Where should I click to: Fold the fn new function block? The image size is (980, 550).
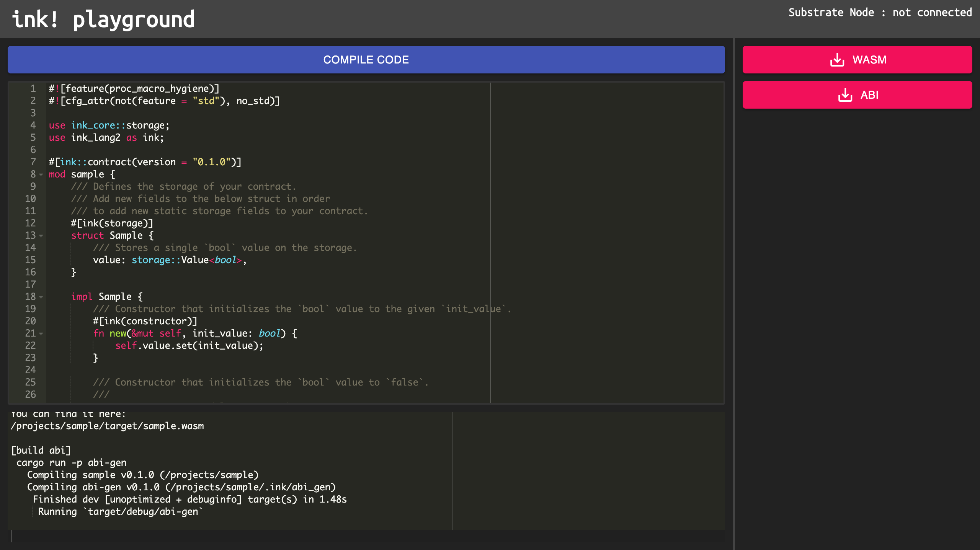(x=41, y=334)
